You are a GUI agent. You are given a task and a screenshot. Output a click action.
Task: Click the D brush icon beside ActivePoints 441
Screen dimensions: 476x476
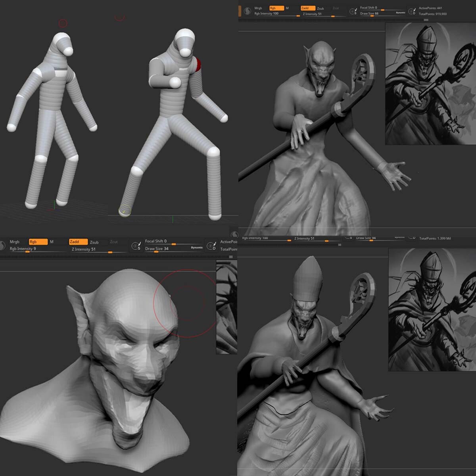[412, 11]
